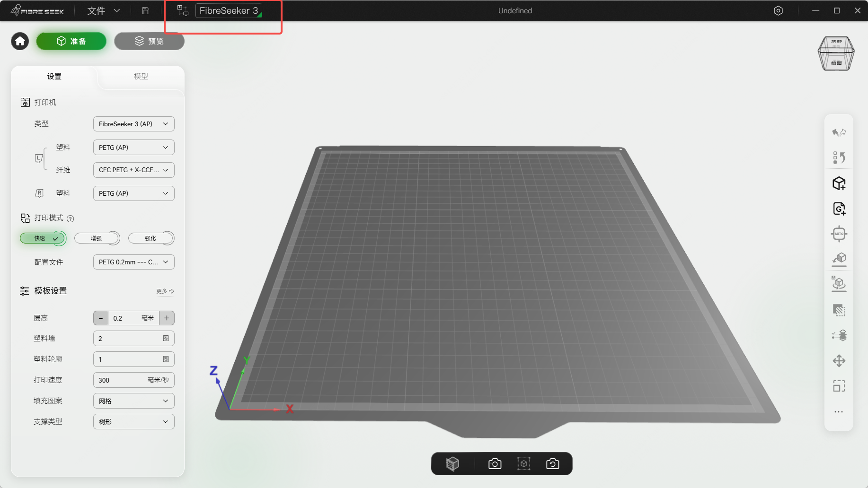Open the 塑料 dropdown above the 纤维 row
This screenshot has width=868, height=488.
pyautogui.click(x=134, y=148)
